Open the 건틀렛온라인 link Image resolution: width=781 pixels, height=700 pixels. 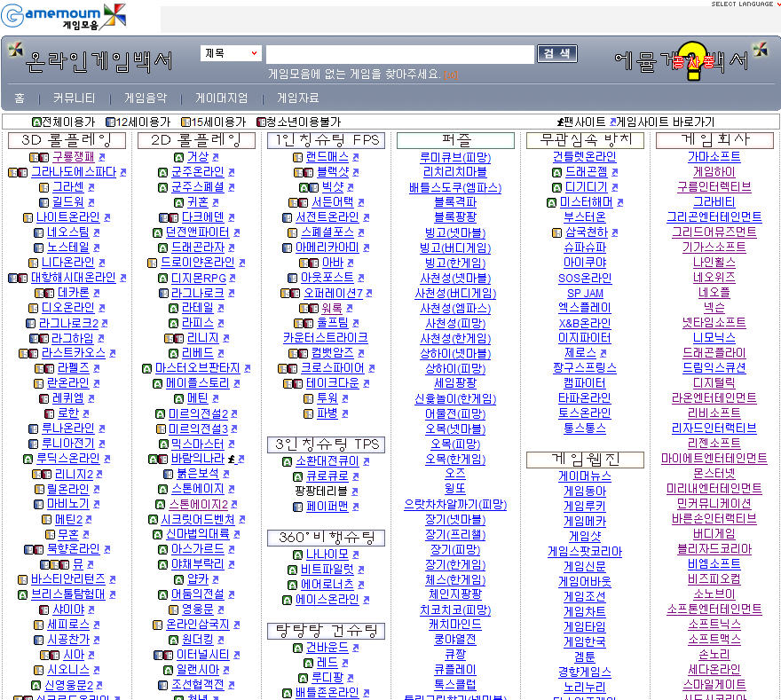(x=585, y=157)
